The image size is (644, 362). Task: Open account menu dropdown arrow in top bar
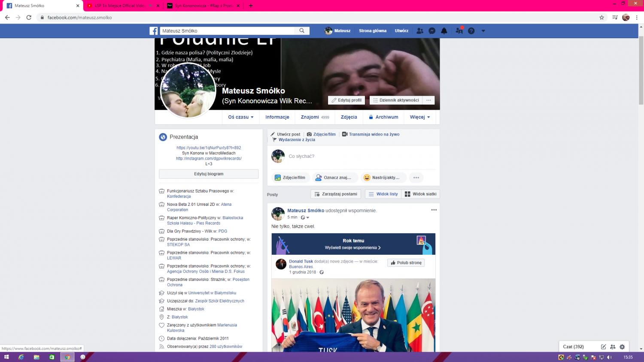point(483,31)
